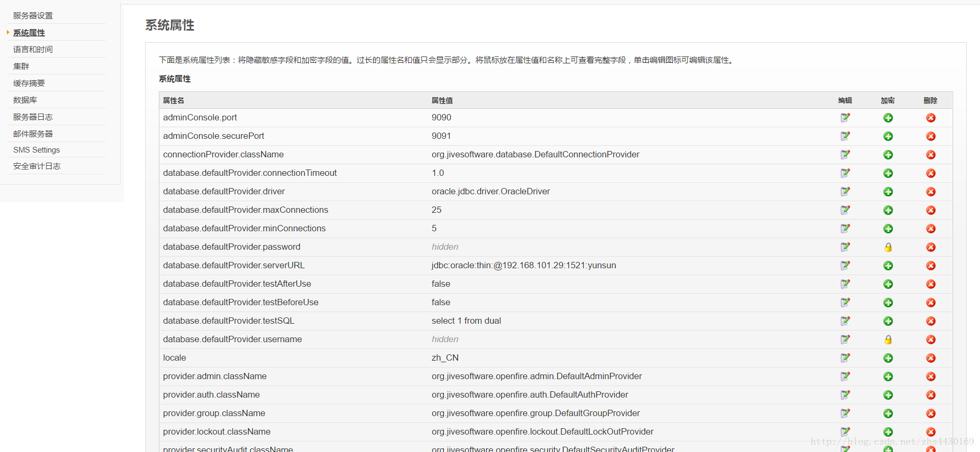
Task: Delete the database.defaultProvider.minConnections property
Action: click(x=931, y=229)
